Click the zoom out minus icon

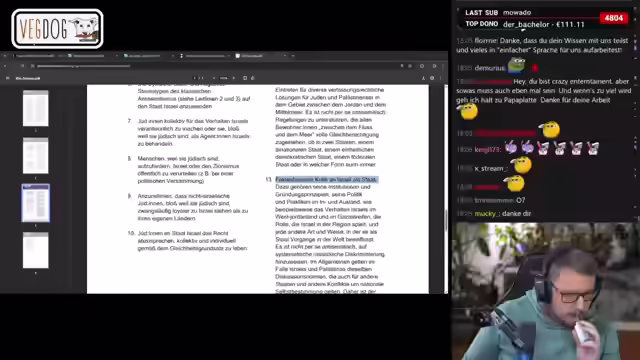click(214, 78)
